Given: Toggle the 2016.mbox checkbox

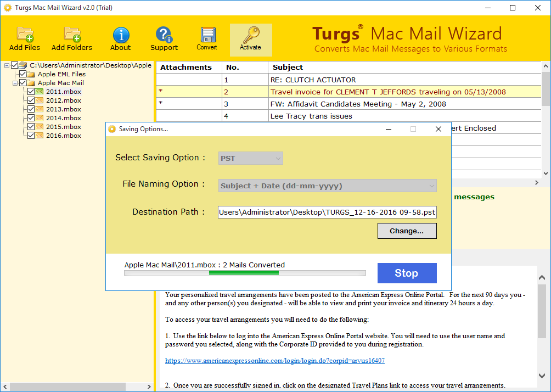Looking at the screenshot, I should [31, 136].
